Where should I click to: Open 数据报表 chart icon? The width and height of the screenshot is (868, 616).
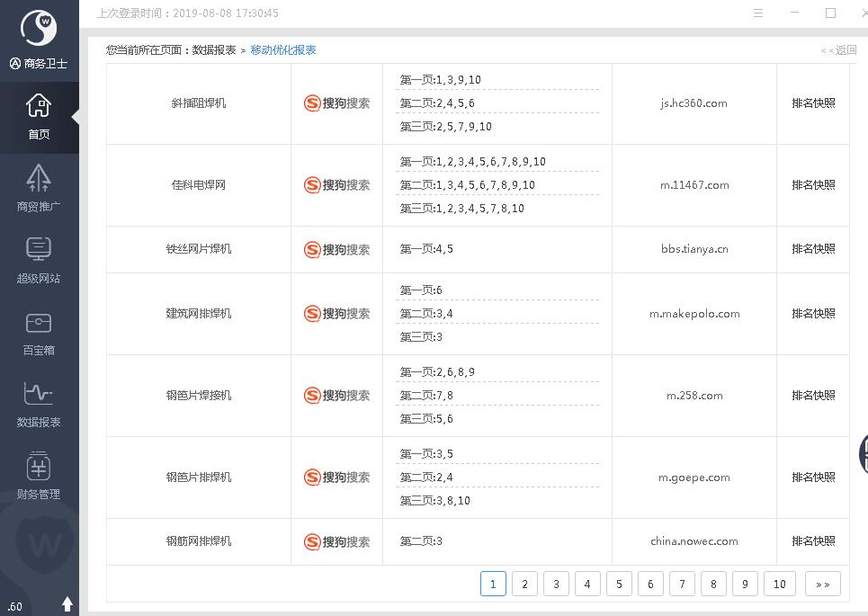[39, 403]
